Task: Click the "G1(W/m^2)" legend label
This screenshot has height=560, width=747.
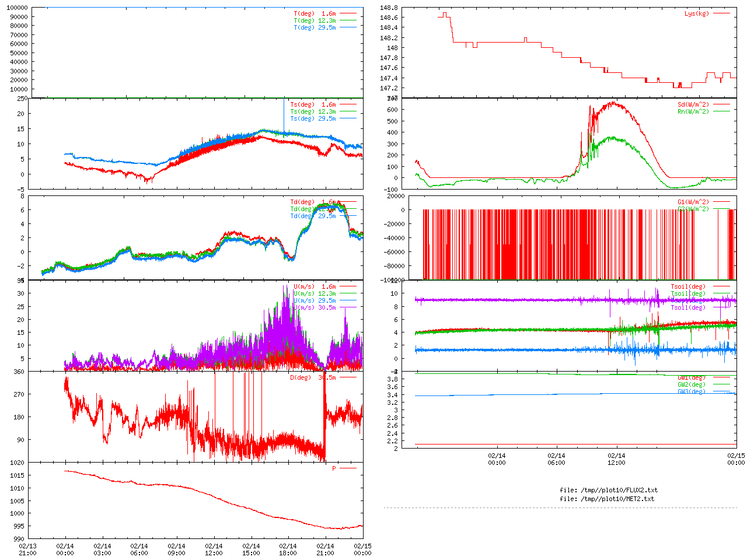Action: coord(693,202)
